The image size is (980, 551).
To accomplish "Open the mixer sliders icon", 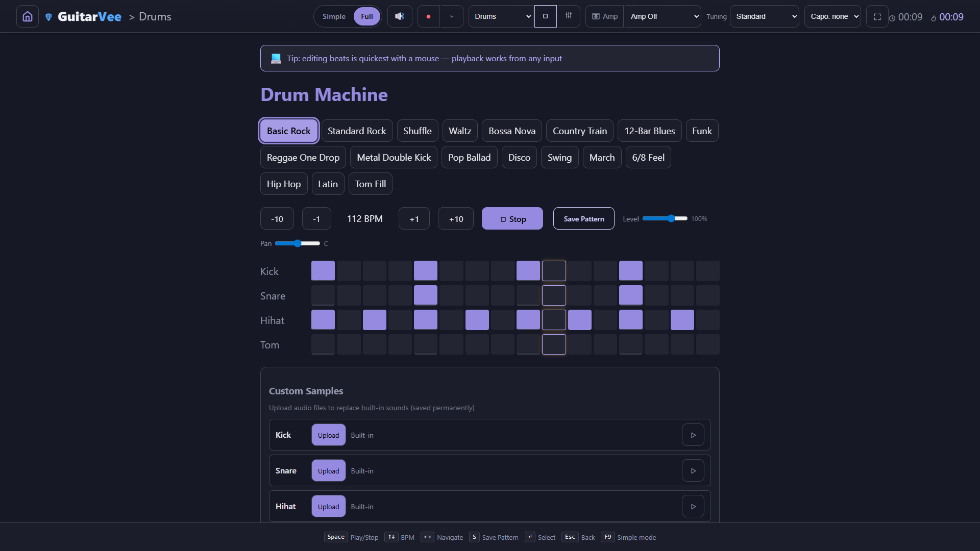I will tap(569, 16).
